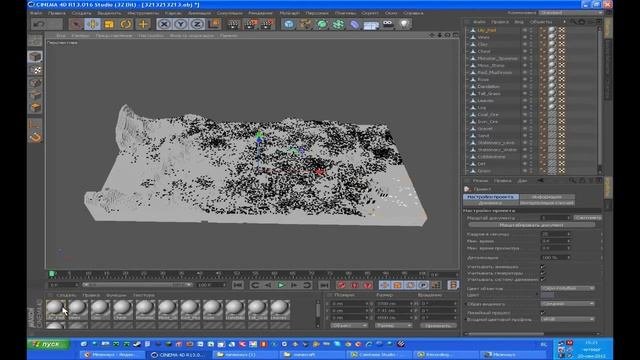Image resolution: width=640 pixels, height=360 pixels.
Task: Open the Цвет объектов dropdown
Action: click(x=568, y=288)
